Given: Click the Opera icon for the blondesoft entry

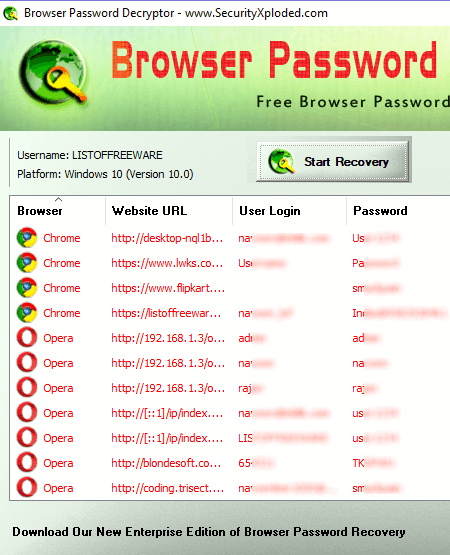Looking at the screenshot, I should [27, 463].
